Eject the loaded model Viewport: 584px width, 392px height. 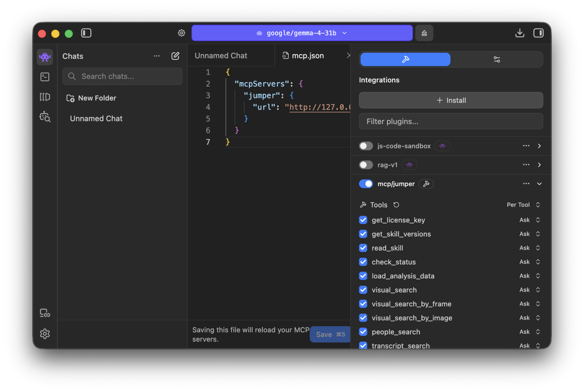[424, 33]
